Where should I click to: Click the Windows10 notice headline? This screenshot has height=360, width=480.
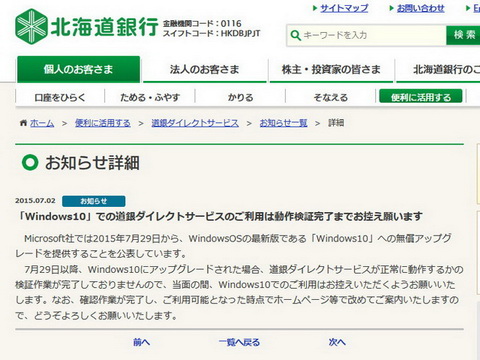tap(220, 216)
